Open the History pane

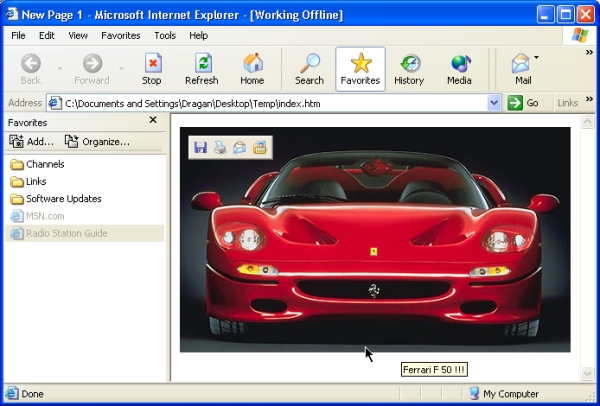[408, 69]
